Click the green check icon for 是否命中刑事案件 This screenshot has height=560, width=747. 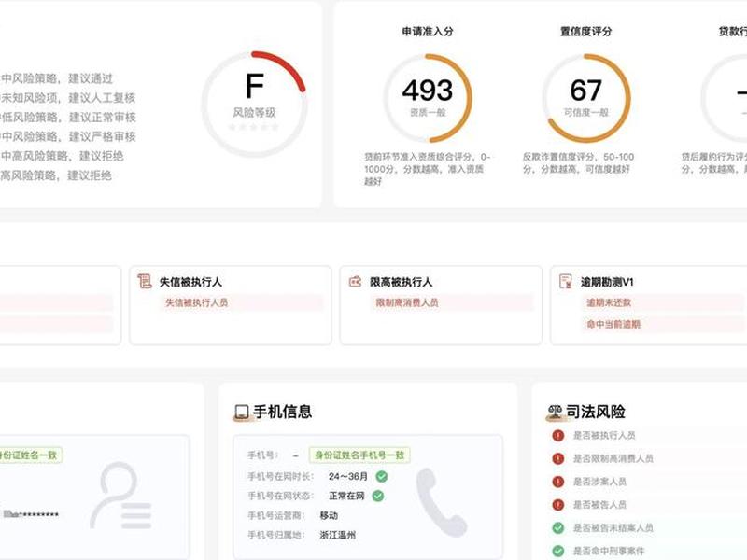click(x=557, y=551)
